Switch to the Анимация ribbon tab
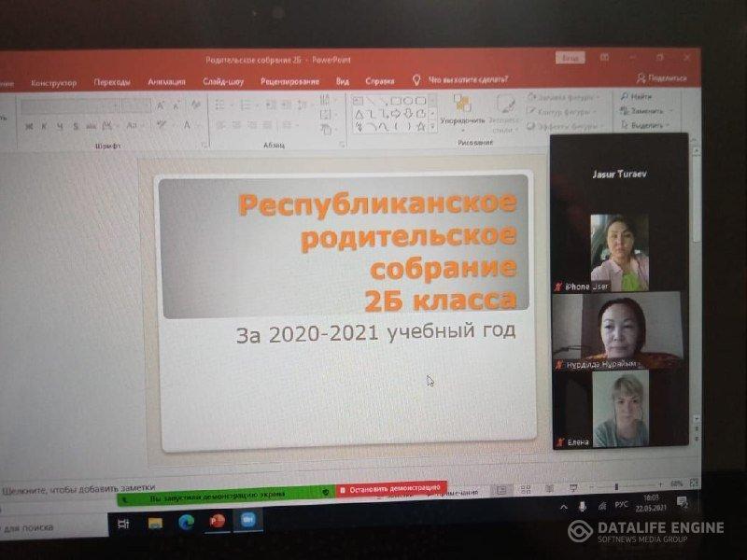Viewport: 747px width, 560px height. click(166, 82)
